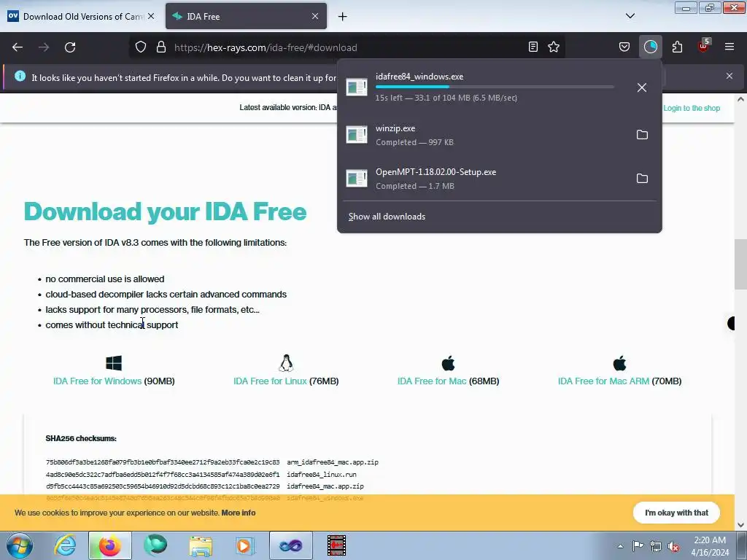The width and height of the screenshot is (747, 560).
Task: Switch to Firefox taskbar button
Action: 109,545
